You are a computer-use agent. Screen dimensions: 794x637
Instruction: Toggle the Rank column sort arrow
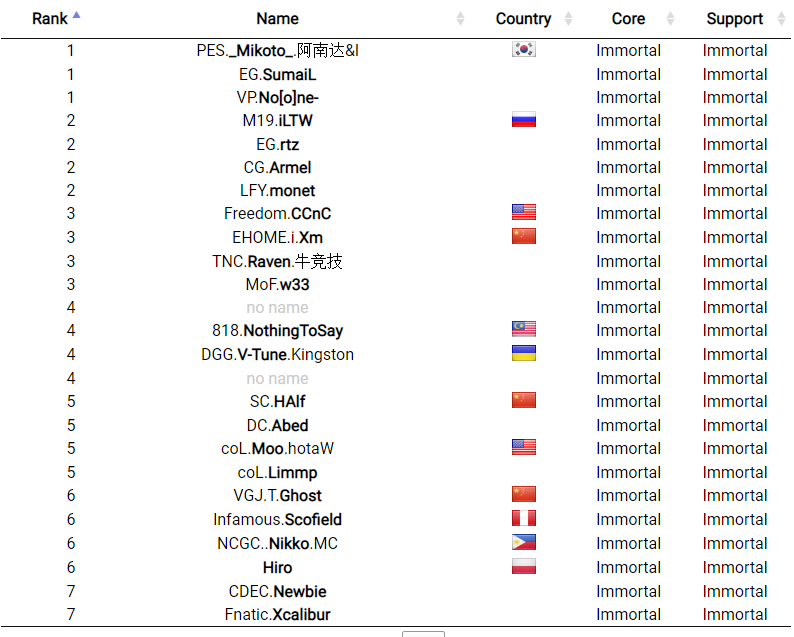click(77, 17)
